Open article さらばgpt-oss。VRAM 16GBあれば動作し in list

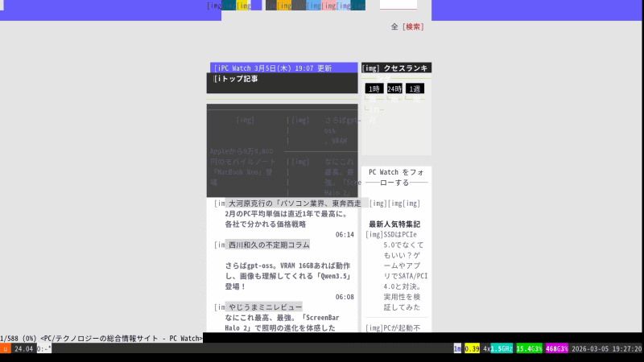[288, 276]
